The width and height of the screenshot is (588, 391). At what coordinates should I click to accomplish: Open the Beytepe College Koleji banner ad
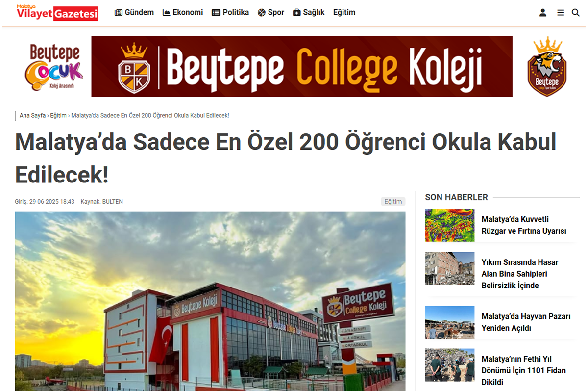pos(302,66)
